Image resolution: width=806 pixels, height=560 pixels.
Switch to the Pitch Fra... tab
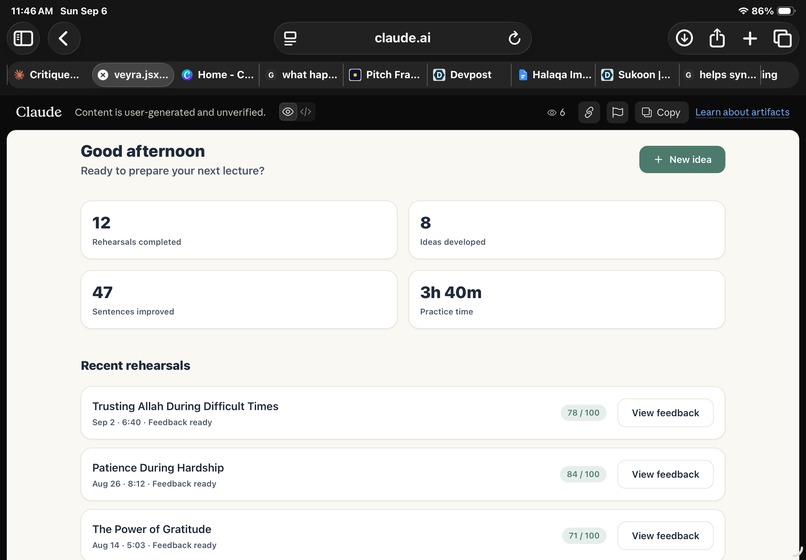385,75
